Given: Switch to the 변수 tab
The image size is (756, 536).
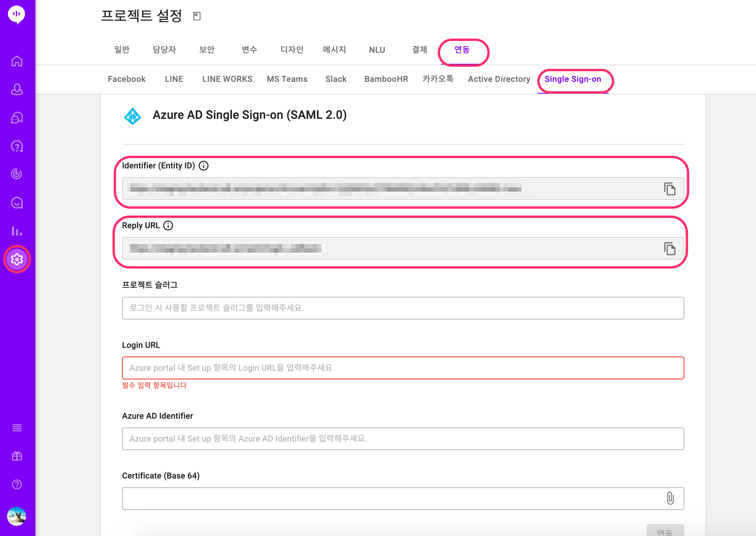Looking at the screenshot, I should pos(249,50).
